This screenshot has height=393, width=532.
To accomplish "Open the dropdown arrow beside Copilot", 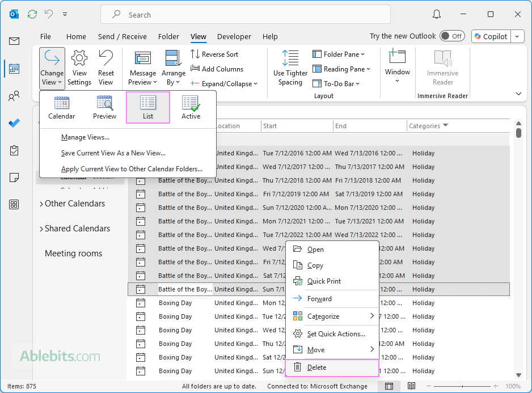I will (517, 36).
